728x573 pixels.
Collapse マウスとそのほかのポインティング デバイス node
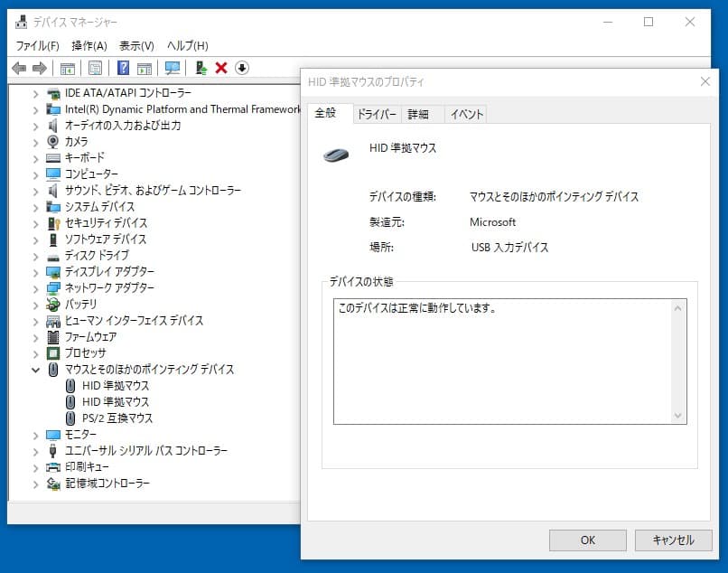pyautogui.click(x=35, y=370)
